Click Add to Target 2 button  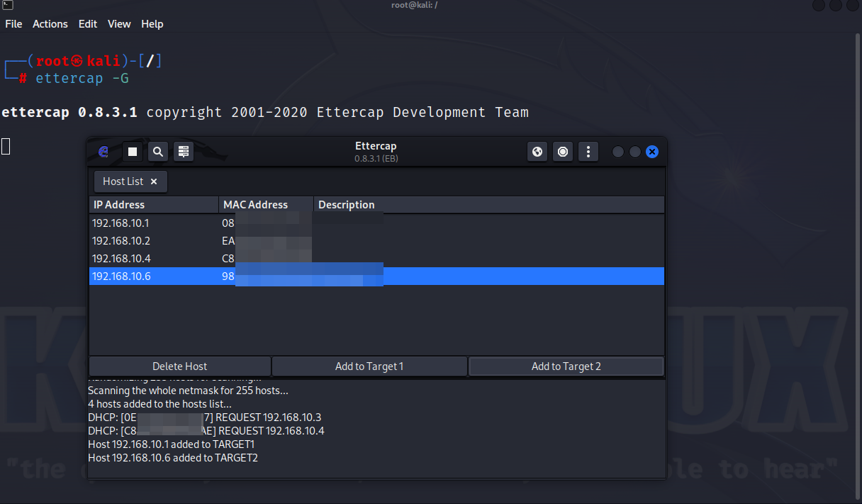pyautogui.click(x=566, y=366)
